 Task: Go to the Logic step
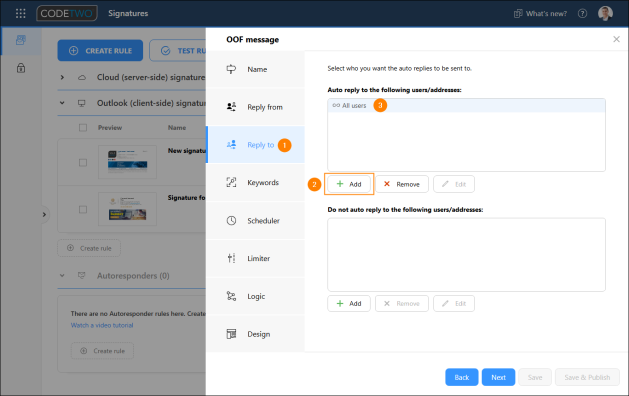tap(256, 296)
